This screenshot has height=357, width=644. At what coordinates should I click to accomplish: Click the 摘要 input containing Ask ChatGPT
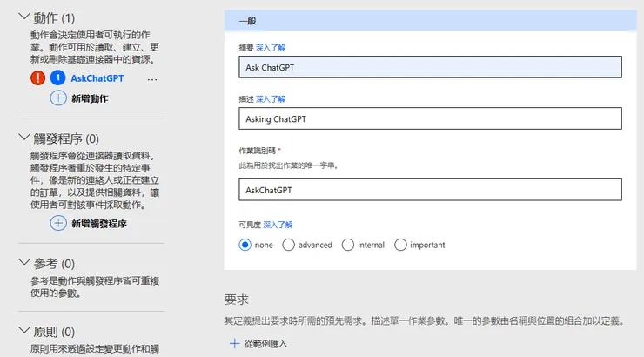click(x=430, y=67)
